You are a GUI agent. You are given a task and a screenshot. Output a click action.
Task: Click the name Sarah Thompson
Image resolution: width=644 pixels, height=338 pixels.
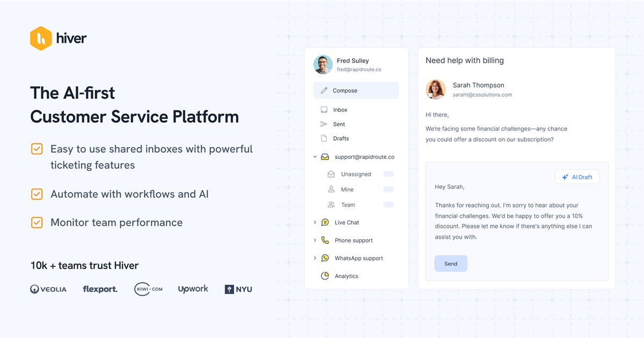[479, 85]
